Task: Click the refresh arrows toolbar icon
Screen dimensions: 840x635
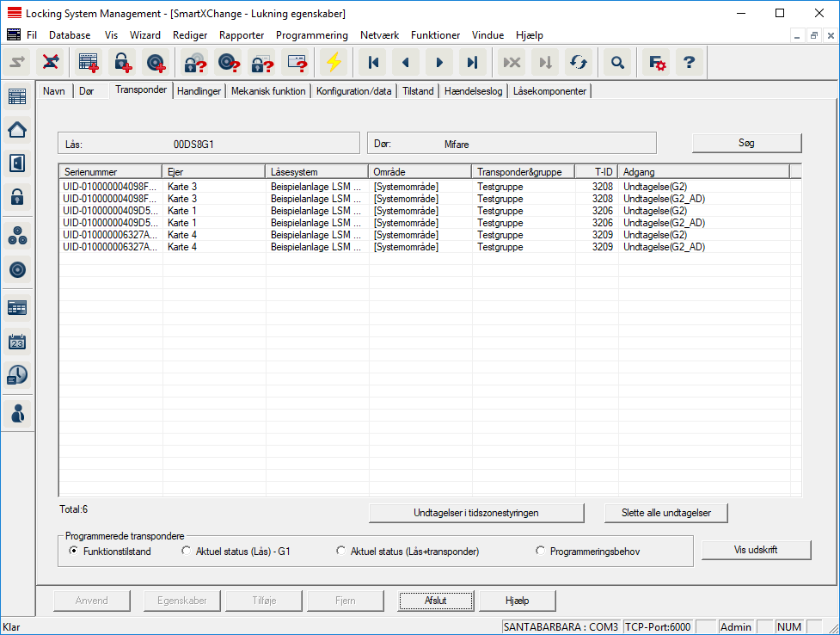Action: (579, 62)
